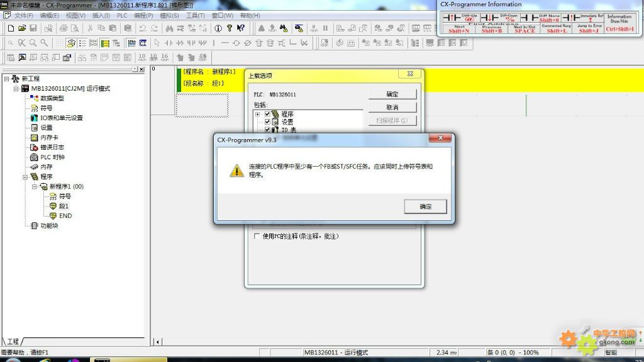This screenshot has width=644, height=362.
Task: Click the Find binoculars icon
Action: (169, 28)
